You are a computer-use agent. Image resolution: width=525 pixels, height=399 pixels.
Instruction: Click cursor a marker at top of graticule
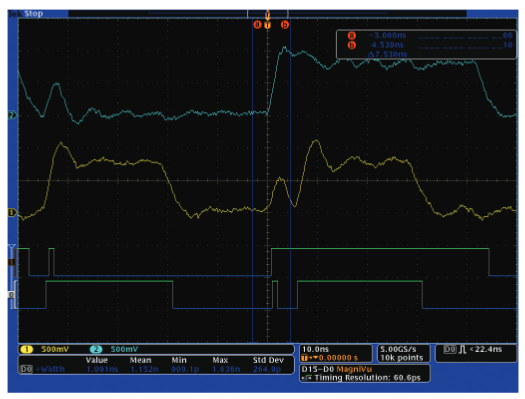pyautogui.click(x=257, y=24)
